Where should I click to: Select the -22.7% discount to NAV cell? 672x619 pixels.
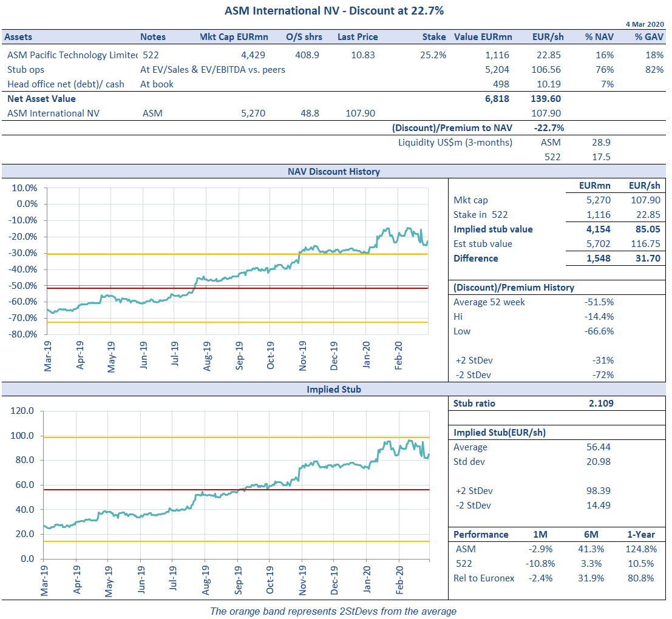point(549,128)
